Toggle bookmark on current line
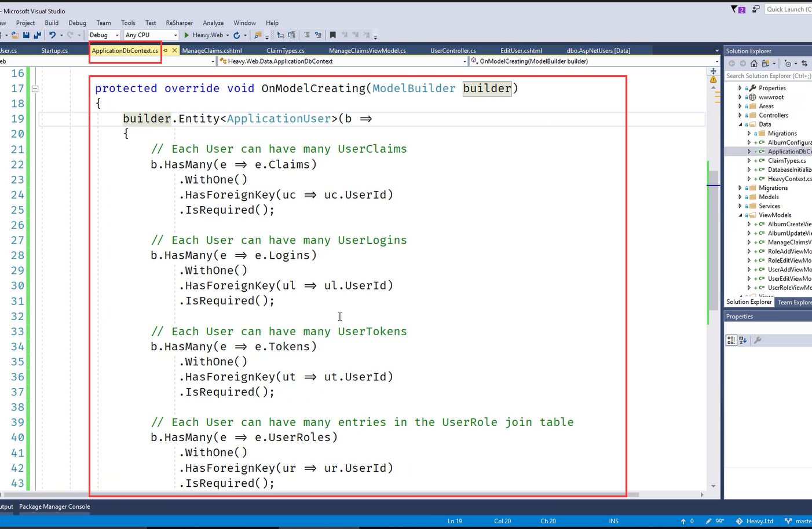 (333, 35)
